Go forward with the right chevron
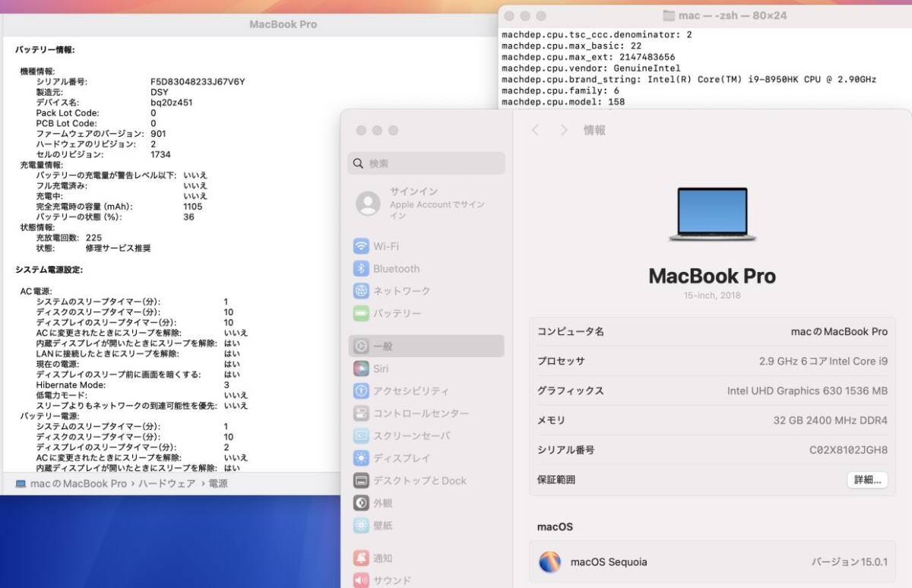This screenshot has width=912, height=588. (x=564, y=130)
